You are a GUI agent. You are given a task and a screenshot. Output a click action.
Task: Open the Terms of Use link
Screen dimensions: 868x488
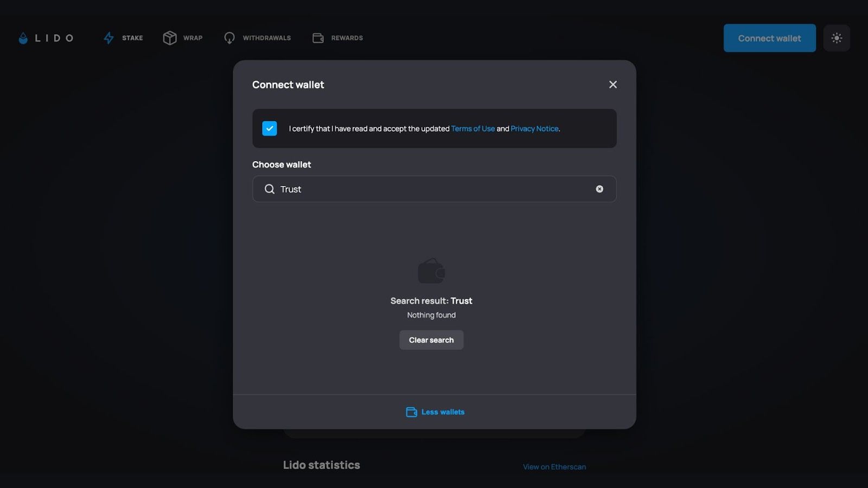pyautogui.click(x=473, y=129)
